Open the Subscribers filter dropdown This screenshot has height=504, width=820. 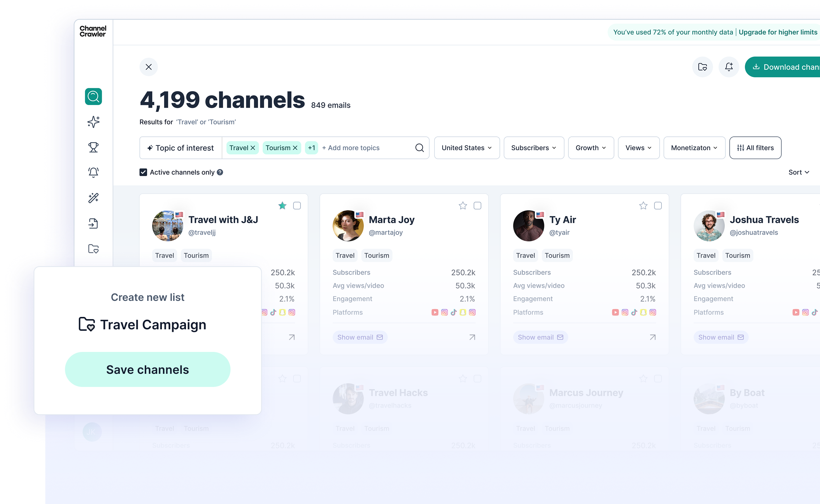coord(533,148)
